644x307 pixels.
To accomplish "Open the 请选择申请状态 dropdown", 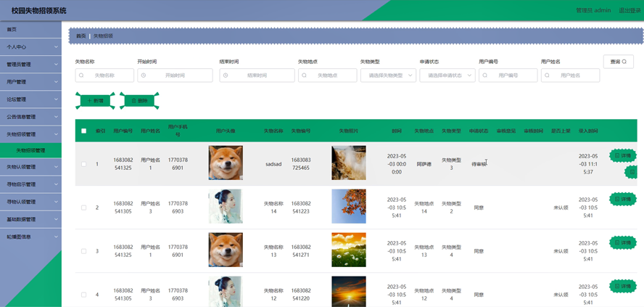I will pos(447,75).
